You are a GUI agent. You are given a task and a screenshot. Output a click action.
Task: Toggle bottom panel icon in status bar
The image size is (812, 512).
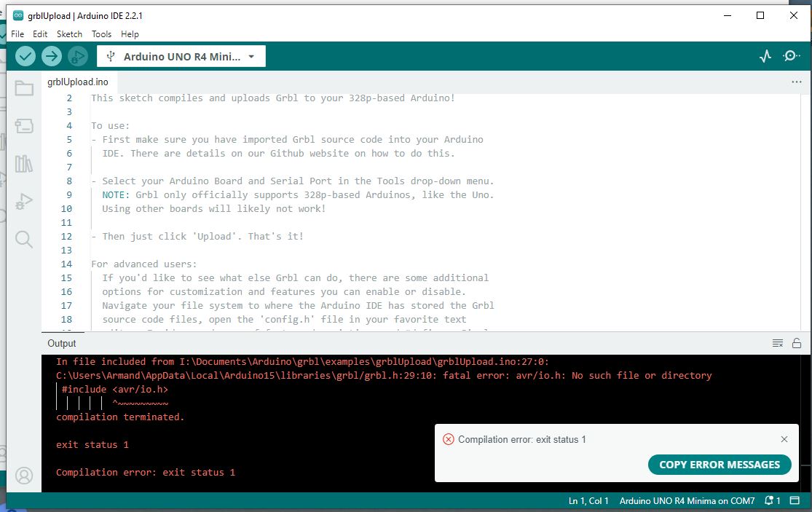(x=795, y=500)
